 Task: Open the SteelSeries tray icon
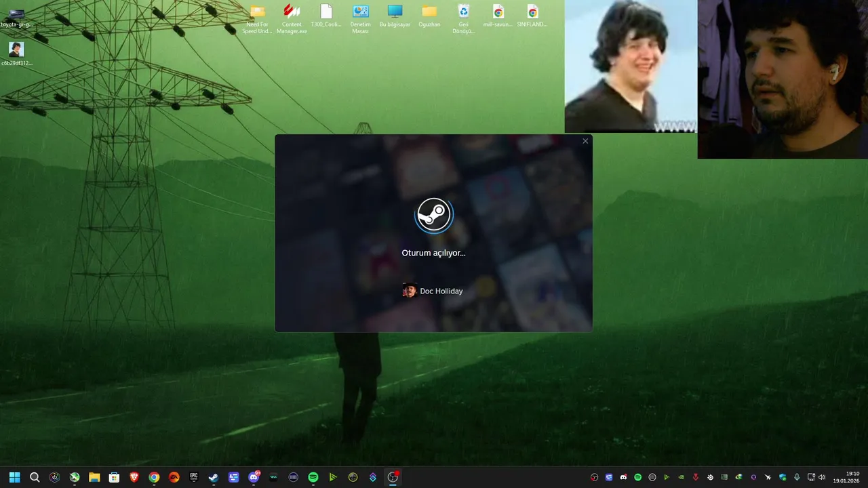pos(710,477)
